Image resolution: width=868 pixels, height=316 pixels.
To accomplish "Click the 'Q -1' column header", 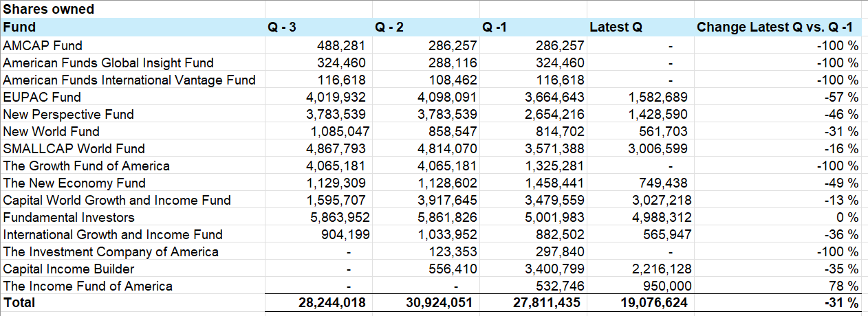I will [x=534, y=27].
